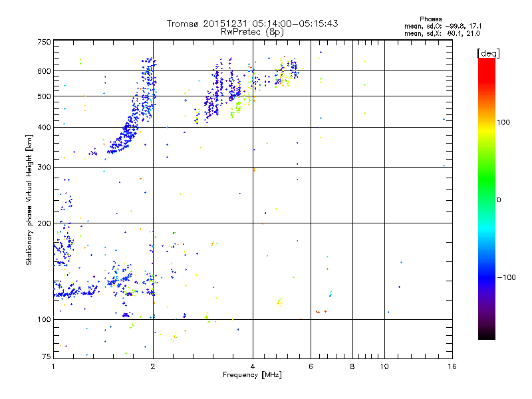
Task: Click the colorbar label -100
Action: [x=506, y=277]
